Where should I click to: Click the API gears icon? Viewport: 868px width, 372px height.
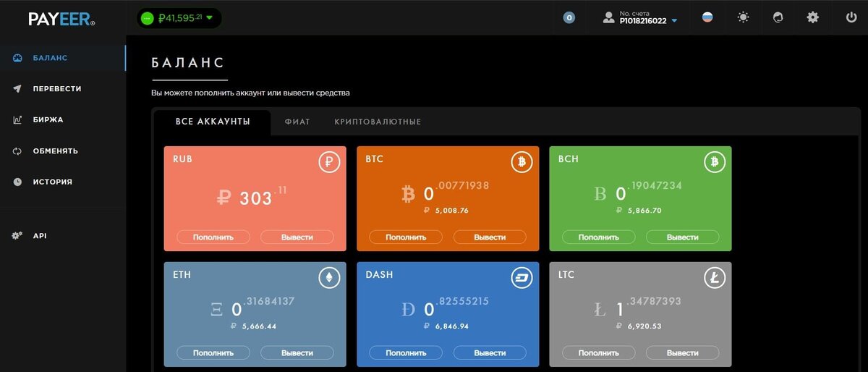[17, 236]
